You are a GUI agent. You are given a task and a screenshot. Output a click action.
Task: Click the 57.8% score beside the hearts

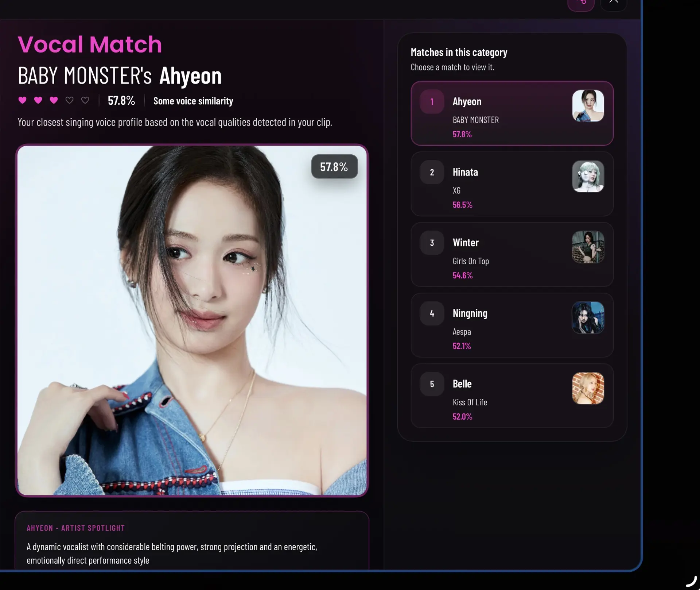[121, 101]
